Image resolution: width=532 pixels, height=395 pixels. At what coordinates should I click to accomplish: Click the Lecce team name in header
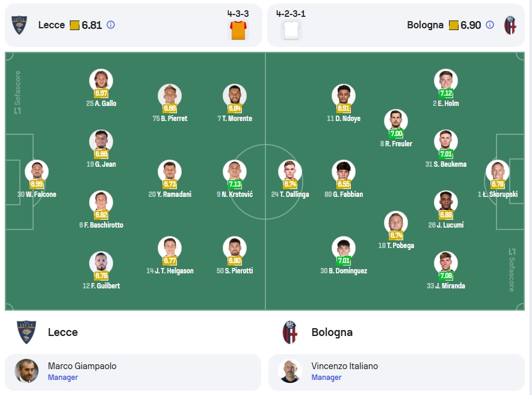coord(52,25)
